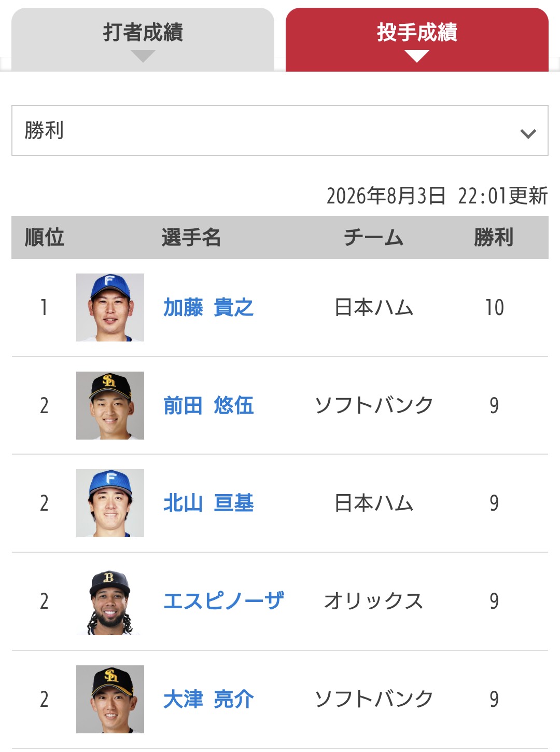The width and height of the screenshot is (560, 752).
Task: Open 加藤 貴之 player link
Action: pos(208,308)
